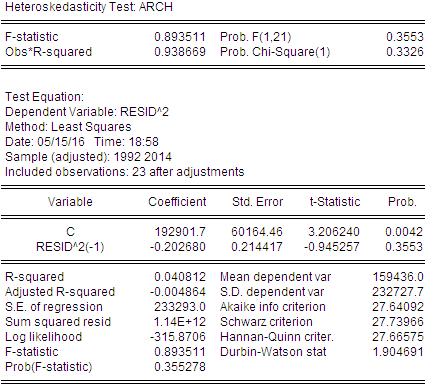Screen dimensions: 434x386
Task: Click the RESID^2(-1) coefficient -0.202680
Action: (178, 247)
